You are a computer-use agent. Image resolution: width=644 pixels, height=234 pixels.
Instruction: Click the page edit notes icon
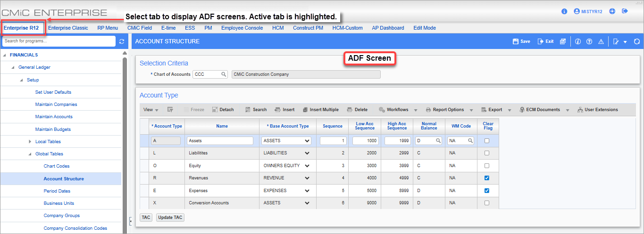[616, 41]
